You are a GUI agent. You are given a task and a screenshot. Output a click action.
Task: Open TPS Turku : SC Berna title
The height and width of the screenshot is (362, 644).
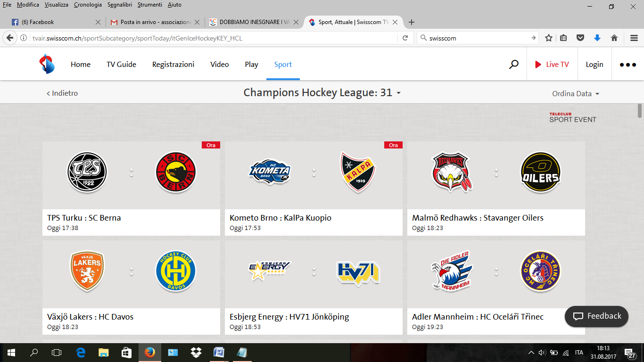coord(84,218)
